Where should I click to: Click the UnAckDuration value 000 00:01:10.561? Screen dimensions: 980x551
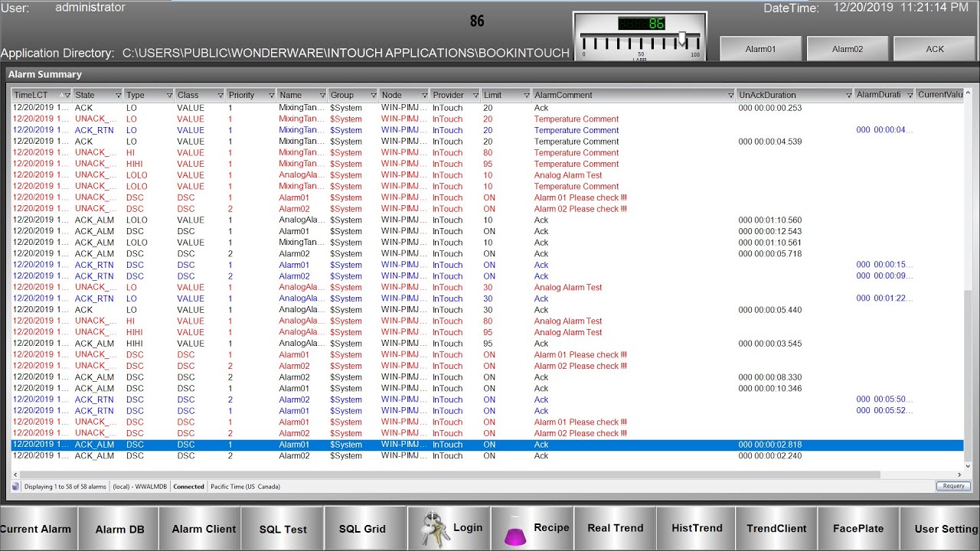(x=769, y=243)
